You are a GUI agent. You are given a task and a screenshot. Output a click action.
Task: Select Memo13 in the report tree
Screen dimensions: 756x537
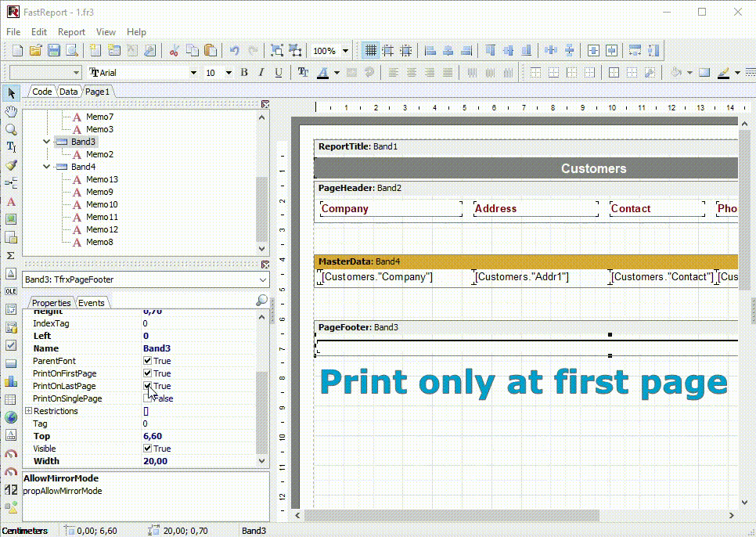[x=102, y=179]
